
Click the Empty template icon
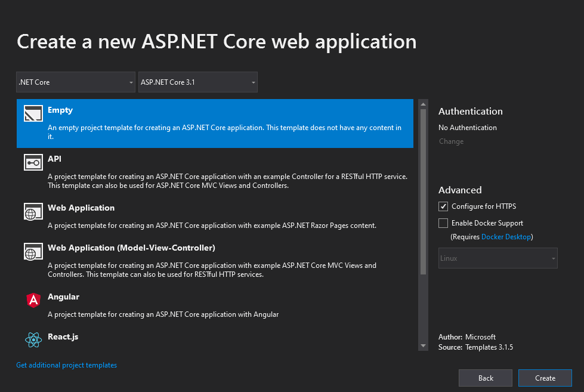click(x=33, y=113)
